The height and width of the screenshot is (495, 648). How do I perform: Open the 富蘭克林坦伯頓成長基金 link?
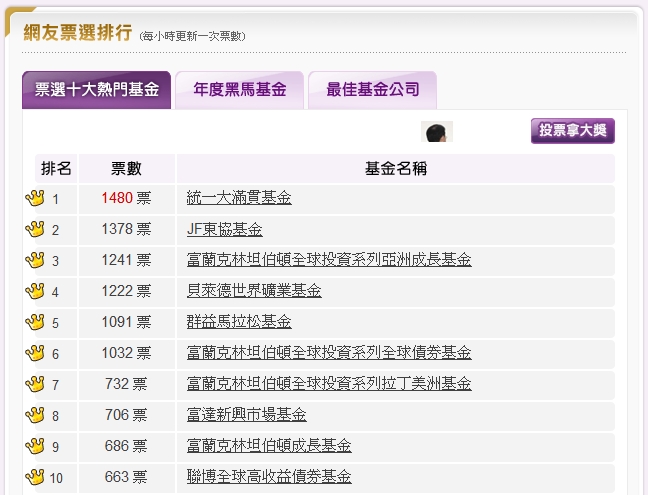pyautogui.click(x=269, y=445)
